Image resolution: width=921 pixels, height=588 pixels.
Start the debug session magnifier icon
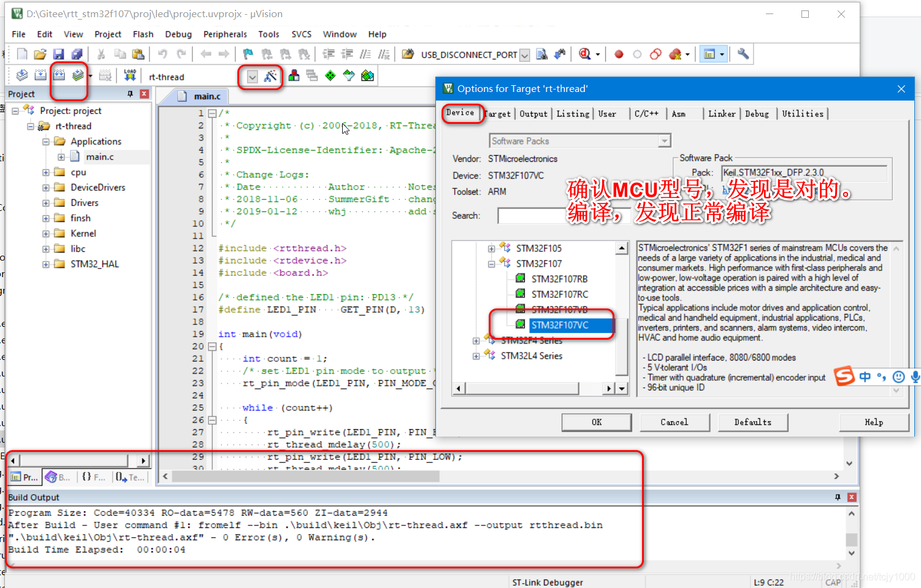[x=585, y=54]
